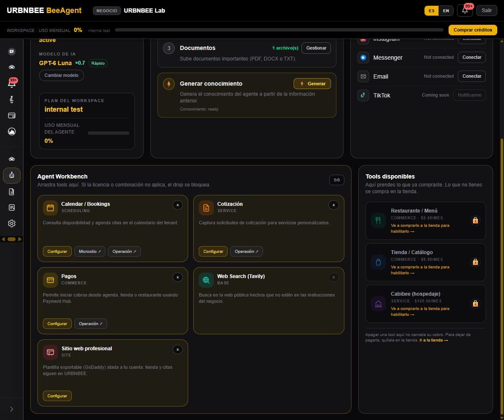The image size is (504, 420).
Task: Click the Generar knowledge button
Action: tap(312, 84)
